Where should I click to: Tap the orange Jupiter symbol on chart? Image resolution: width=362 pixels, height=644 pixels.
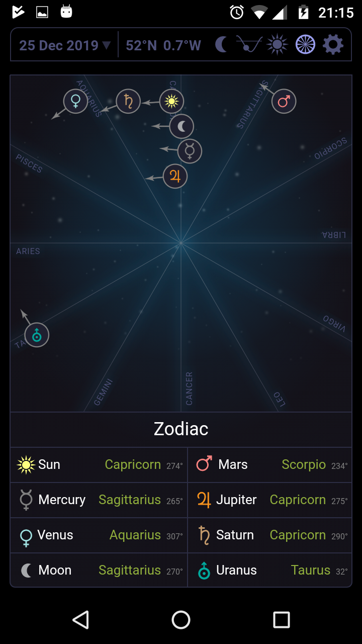click(175, 177)
